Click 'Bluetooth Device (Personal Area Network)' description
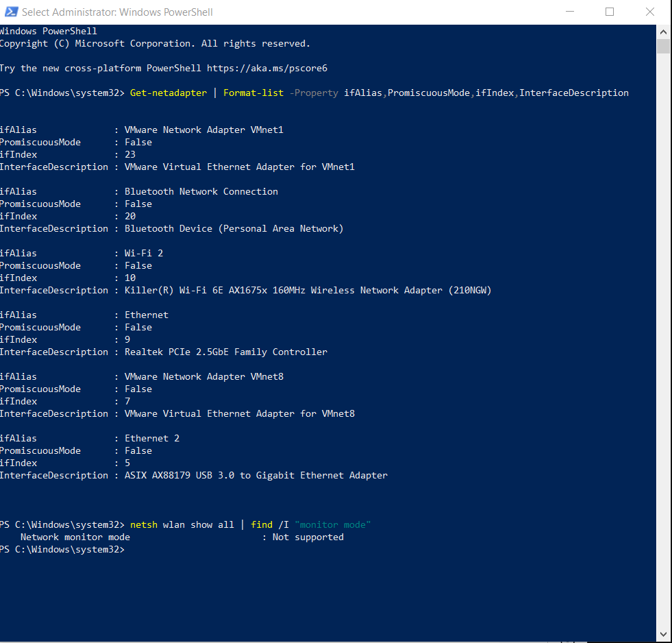672x643 pixels. [234, 229]
